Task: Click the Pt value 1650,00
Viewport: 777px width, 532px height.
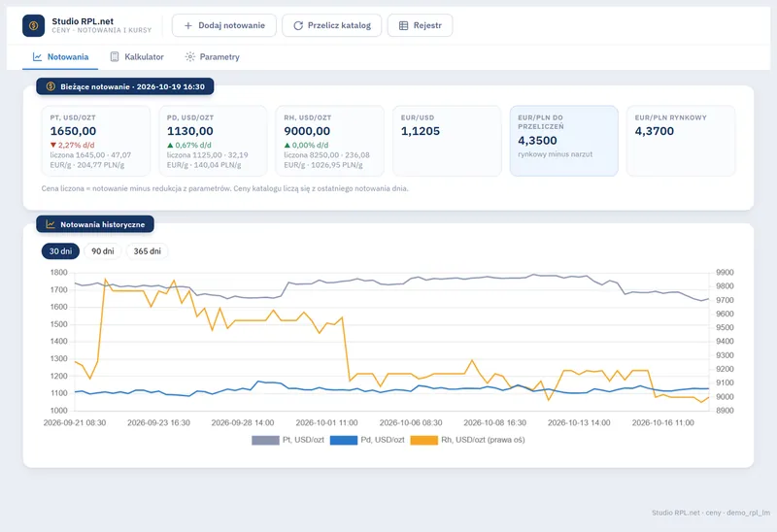Action: [74, 131]
